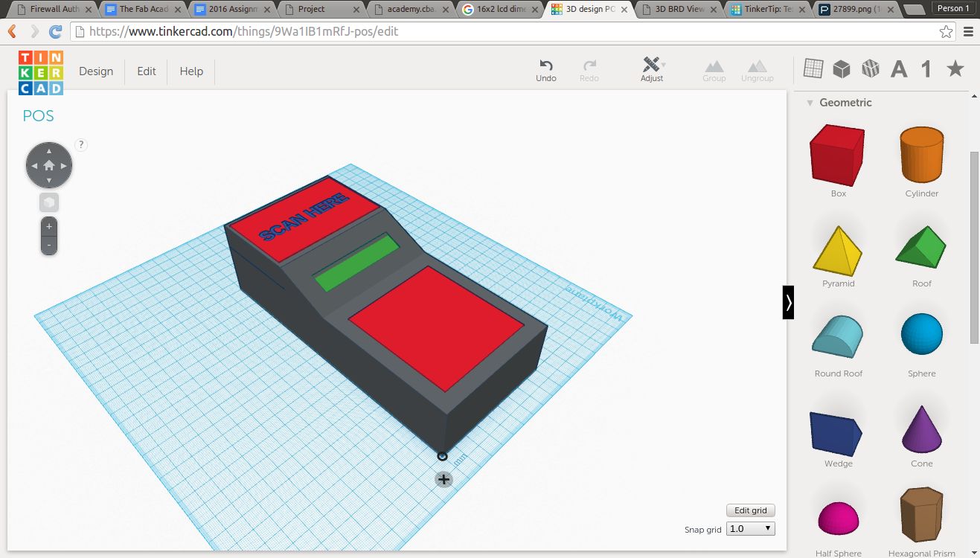Click the question mark help button
Viewport: 980px width, 558px height.
(81, 144)
